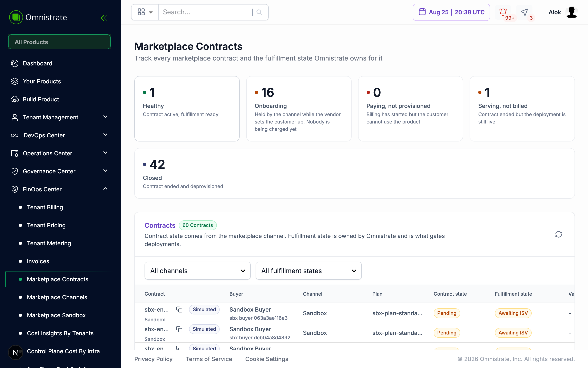Open the grid view selector dropdown
The width and height of the screenshot is (588, 368).
point(145,12)
